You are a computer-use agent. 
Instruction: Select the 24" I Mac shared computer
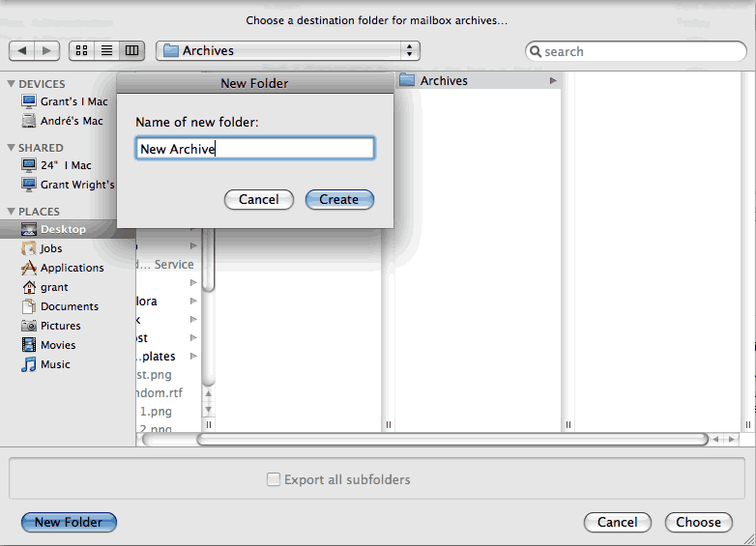[56, 165]
